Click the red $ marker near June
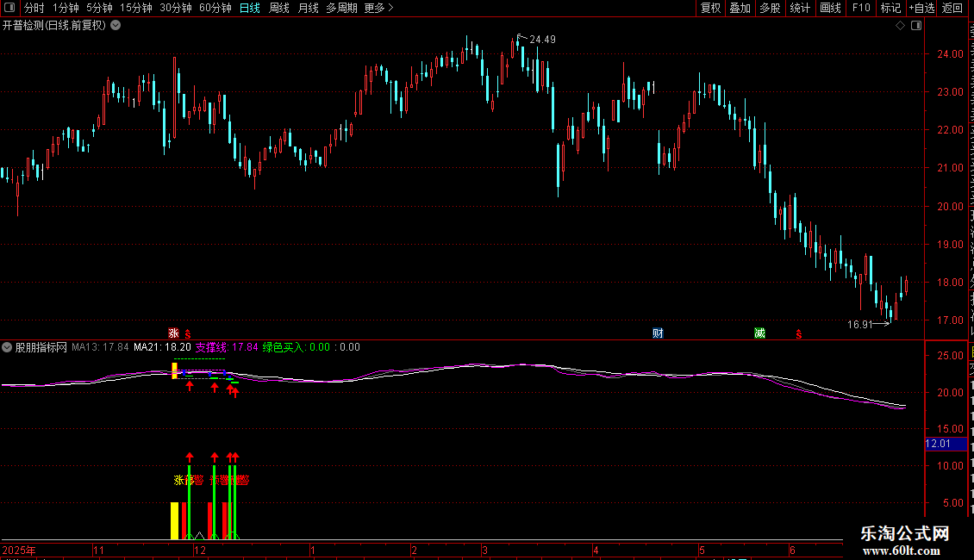 click(799, 334)
